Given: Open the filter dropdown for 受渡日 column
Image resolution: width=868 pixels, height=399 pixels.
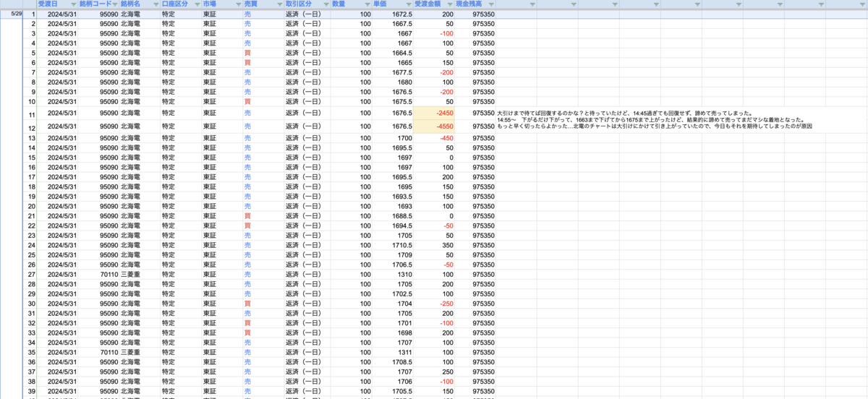Looking at the screenshot, I should (73, 4).
